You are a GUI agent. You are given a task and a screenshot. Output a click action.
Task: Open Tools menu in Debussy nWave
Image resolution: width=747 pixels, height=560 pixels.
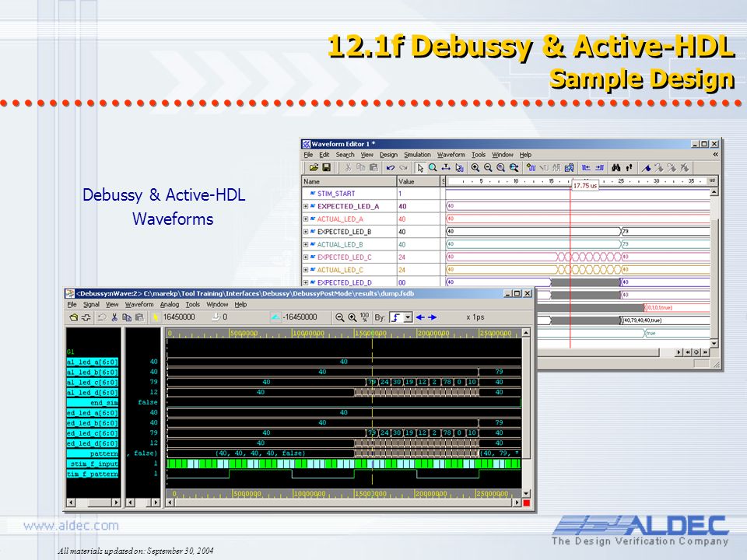tap(192, 304)
